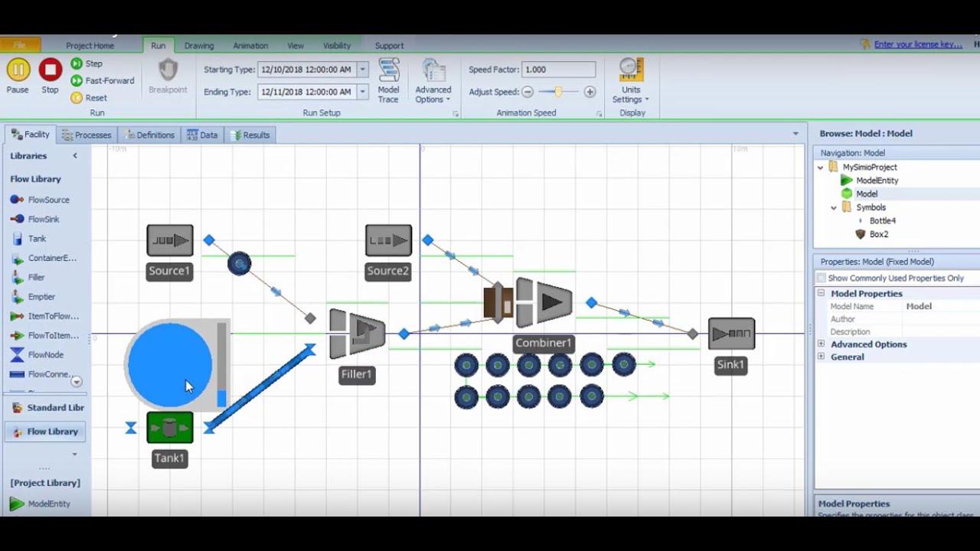Switch to Results view tab
This screenshot has height=551, width=980.
[x=250, y=135]
